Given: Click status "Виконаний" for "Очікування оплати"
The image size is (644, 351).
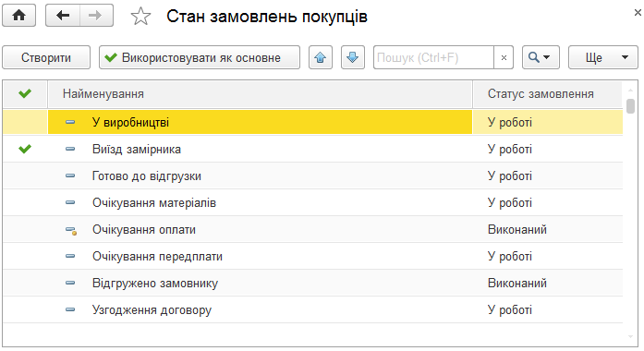Looking at the screenshot, I should 517,229.
